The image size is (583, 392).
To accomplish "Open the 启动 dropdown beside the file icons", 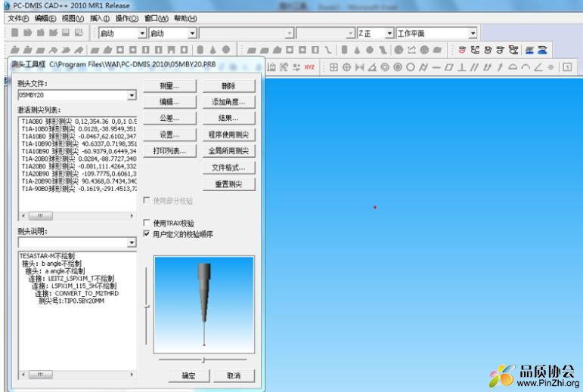I will [142, 33].
